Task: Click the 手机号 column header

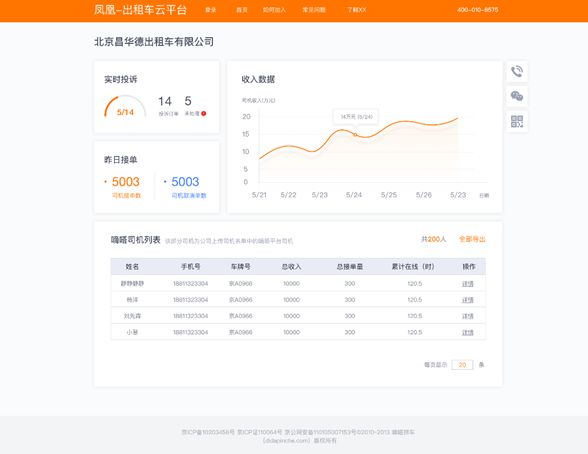Action: pos(190,267)
